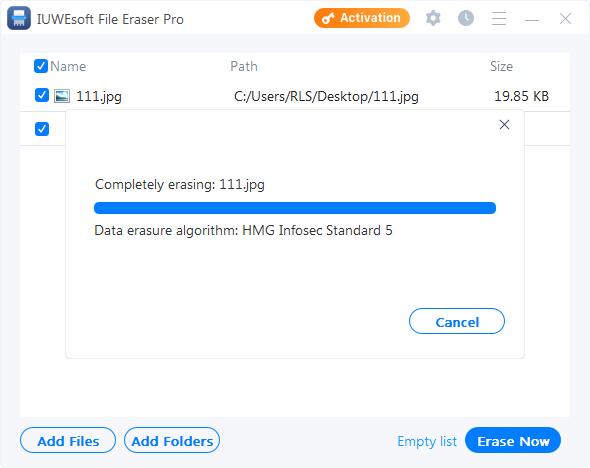Click the blue erasing progress bar
590x468 pixels.
pyautogui.click(x=295, y=208)
